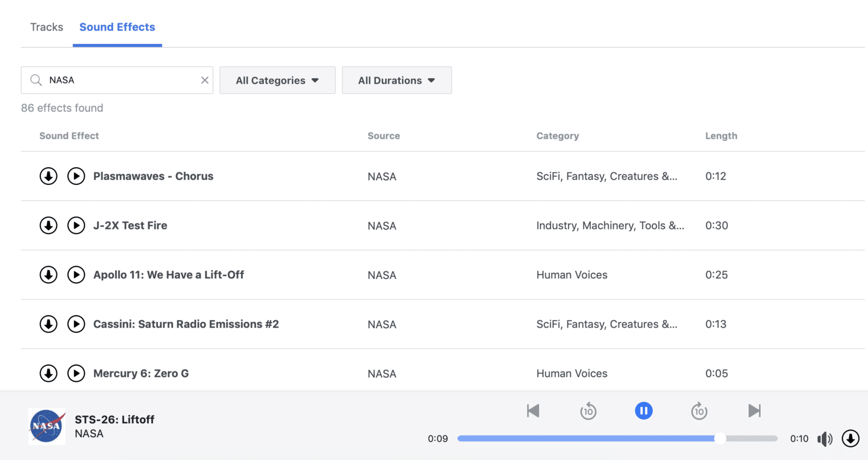Image resolution: width=868 pixels, height=460 pixels.
Task: Play the Mercury 6: Zero G effect
Action: pos(76,374)
